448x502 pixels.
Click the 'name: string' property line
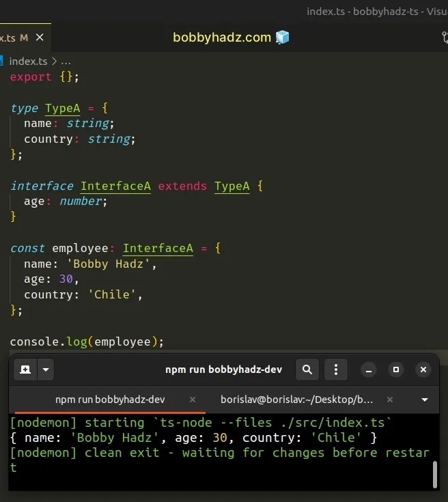click(69, 124)
